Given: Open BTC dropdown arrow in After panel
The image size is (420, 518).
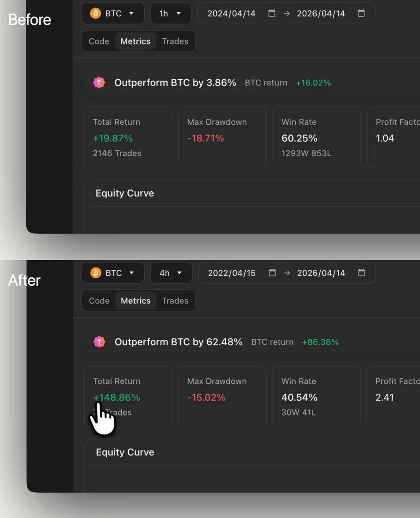Looking at the screenshot, I should pyautogui.click(x=132, y=273).
